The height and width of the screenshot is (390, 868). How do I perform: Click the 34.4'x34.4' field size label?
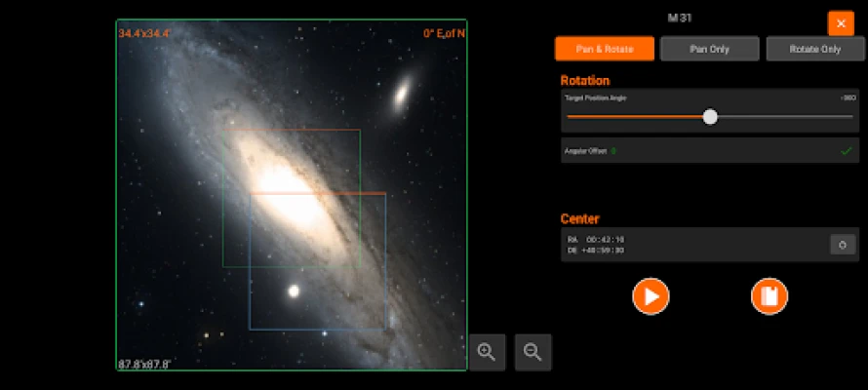(x=144, y=34)
